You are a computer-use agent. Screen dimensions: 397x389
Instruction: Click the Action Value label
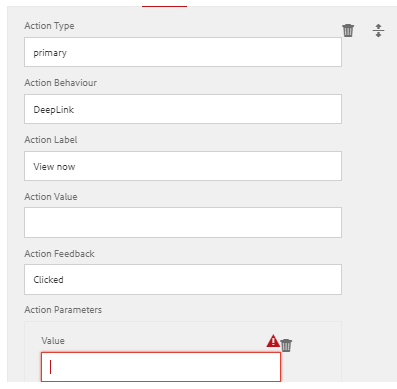tap(51, 197)
